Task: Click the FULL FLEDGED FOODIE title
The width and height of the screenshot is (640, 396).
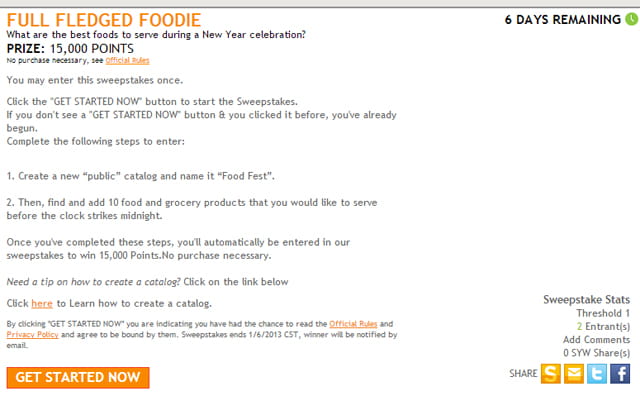Action: click(104, 20)
